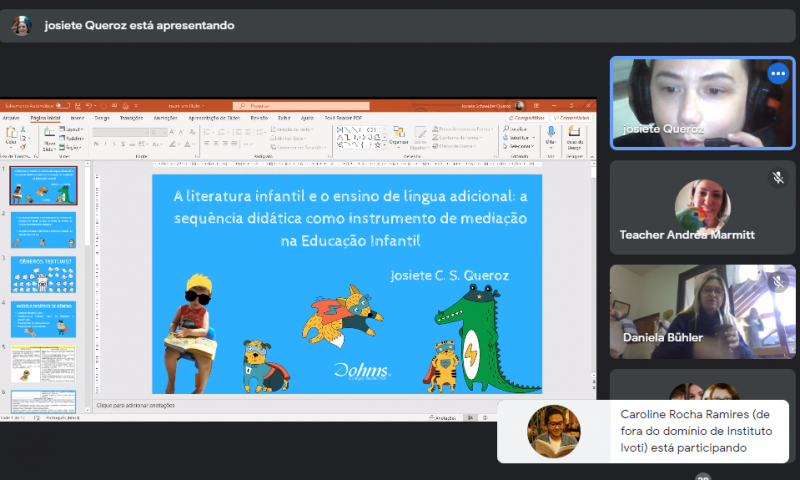
Task: Click the center text alignment icon
Action: click(216, 144)
